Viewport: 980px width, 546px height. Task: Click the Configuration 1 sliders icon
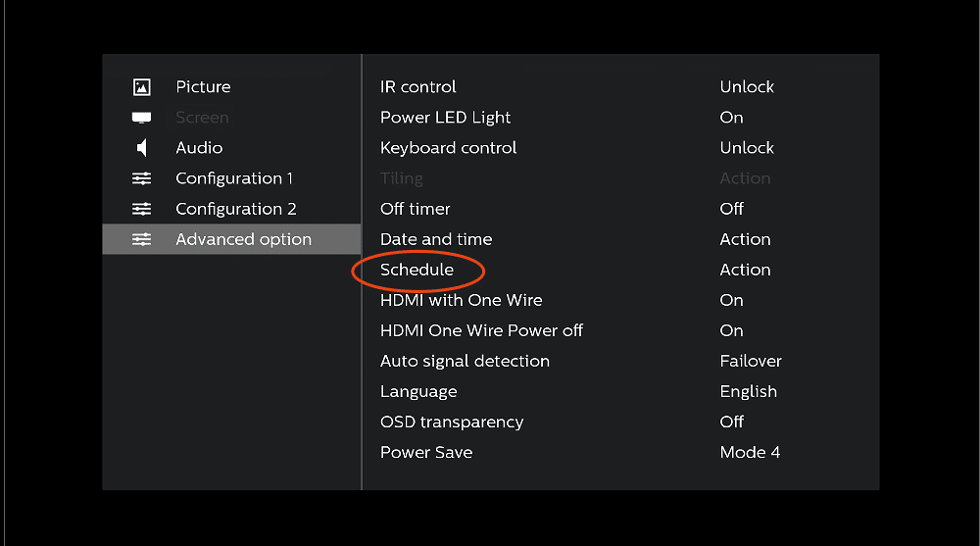pos(142,178)
